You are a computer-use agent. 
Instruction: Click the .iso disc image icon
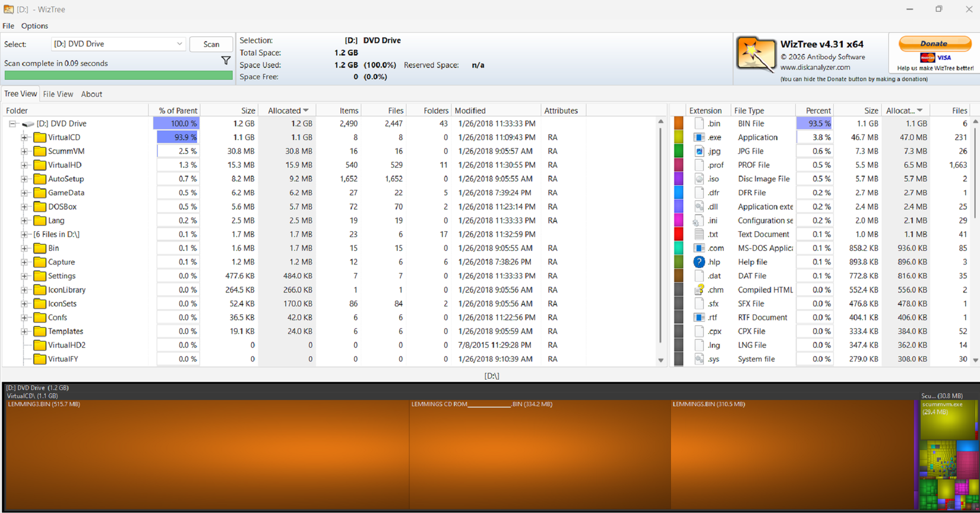[699, 179]
